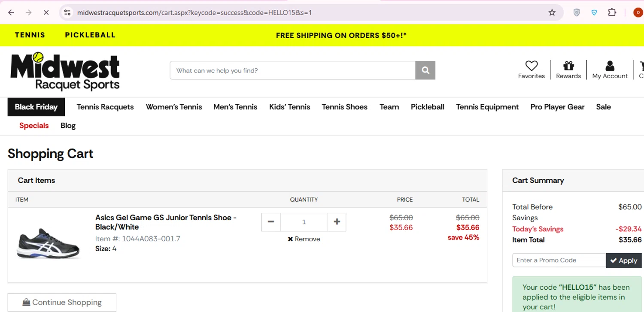Click the 'save 45%' text
Screen dimensions: 644x312
pos(463,237)
